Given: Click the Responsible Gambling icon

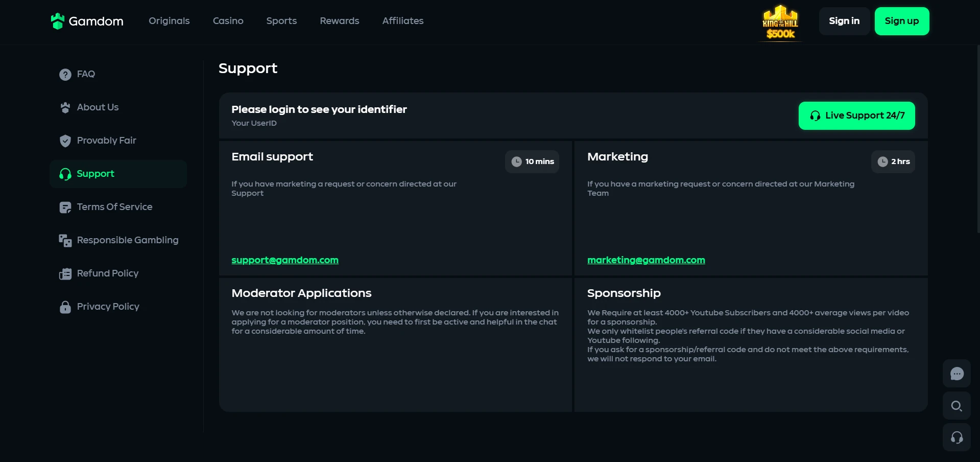Looking at the screenshot, I should (65, 241).
